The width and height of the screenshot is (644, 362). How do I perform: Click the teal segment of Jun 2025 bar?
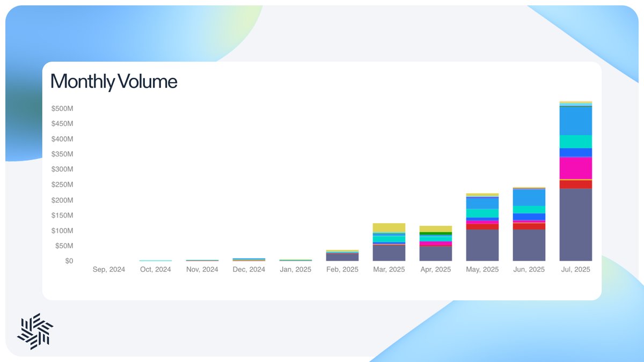coord(529,210)
